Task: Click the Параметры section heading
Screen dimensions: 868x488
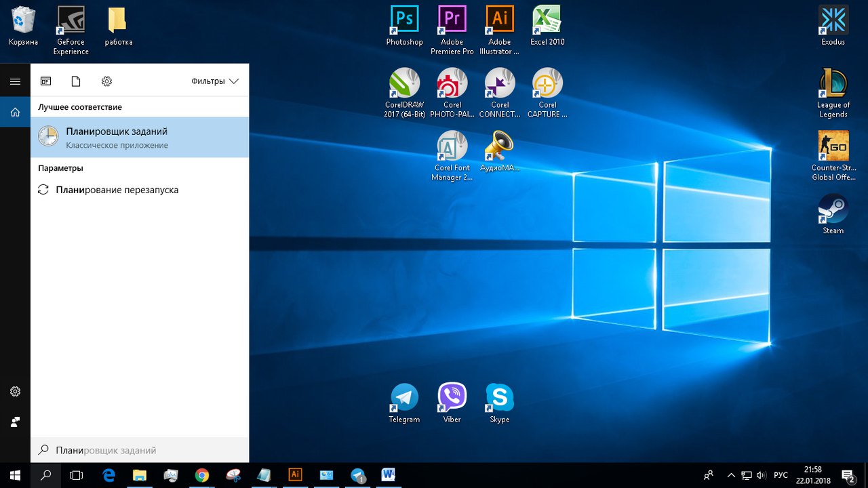Action: point(60,167)
